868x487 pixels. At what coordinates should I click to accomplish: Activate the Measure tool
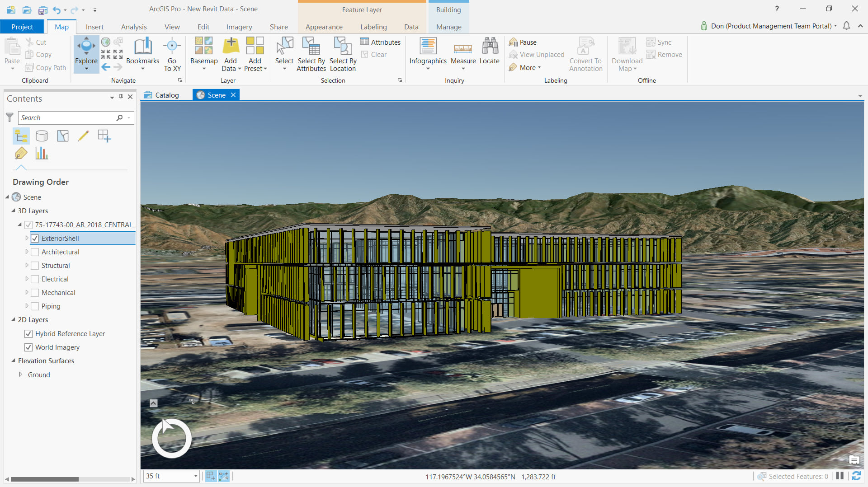tap(463, 53)
